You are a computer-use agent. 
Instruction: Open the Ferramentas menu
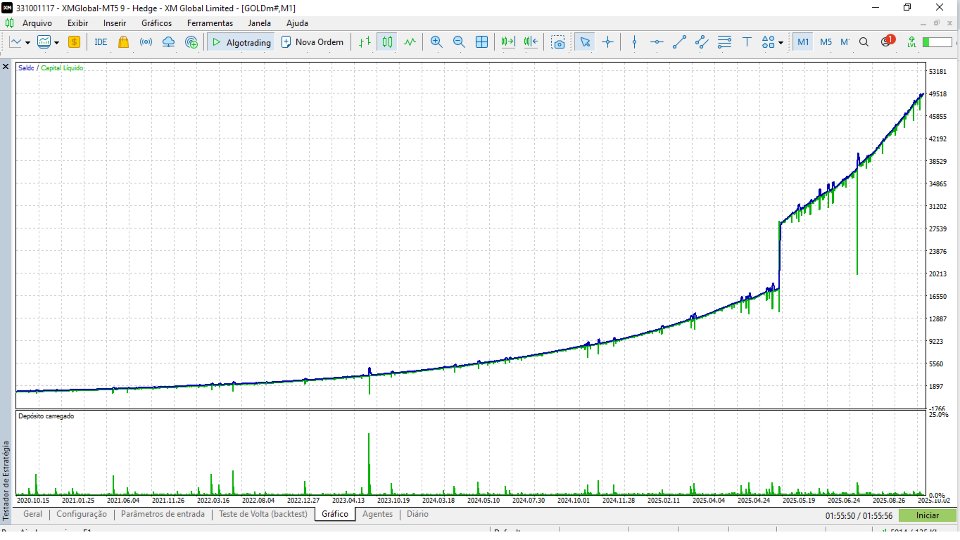click(210, 23)
